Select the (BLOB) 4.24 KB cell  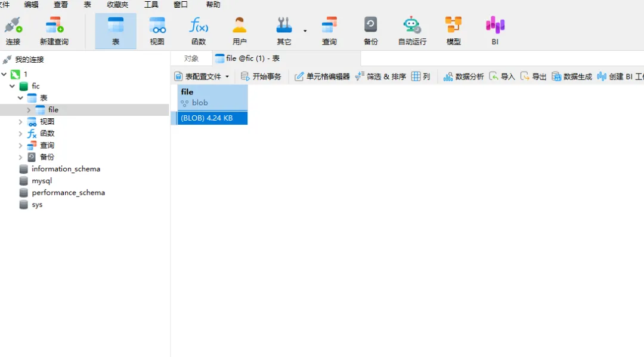(212, 118)
